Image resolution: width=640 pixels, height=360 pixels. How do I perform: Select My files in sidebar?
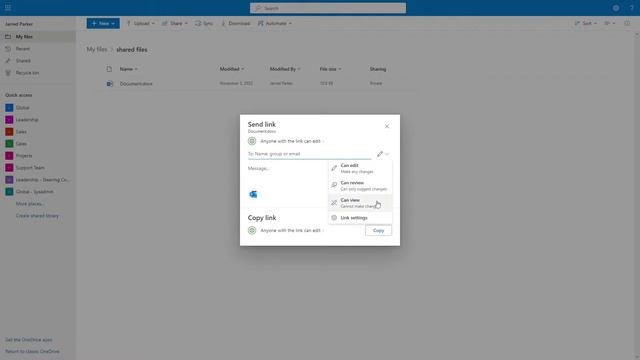(38, 37)
